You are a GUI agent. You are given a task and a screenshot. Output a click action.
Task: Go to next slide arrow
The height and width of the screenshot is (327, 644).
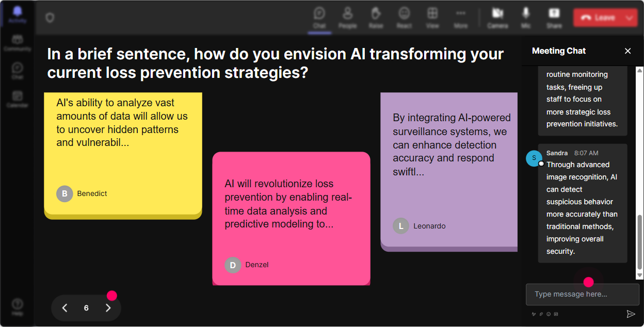108,308
